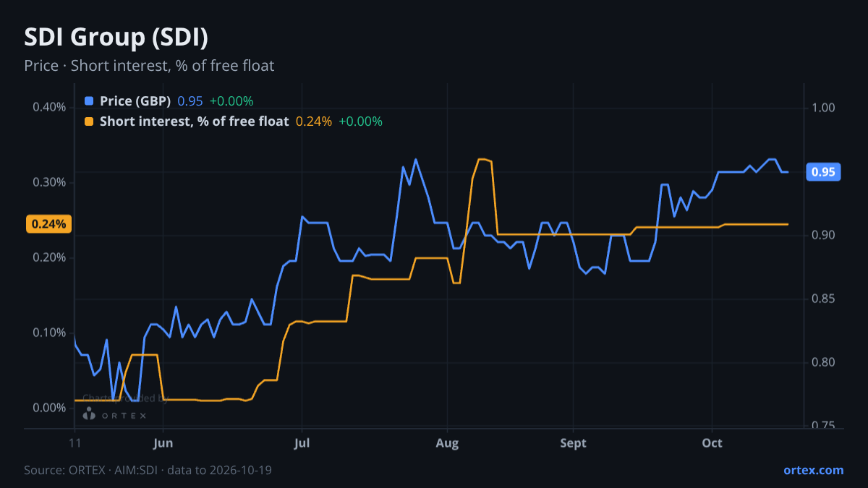The image size is (868, 488).
Task: Click the 0.40% left-axis label
Action: coord(49,107)
